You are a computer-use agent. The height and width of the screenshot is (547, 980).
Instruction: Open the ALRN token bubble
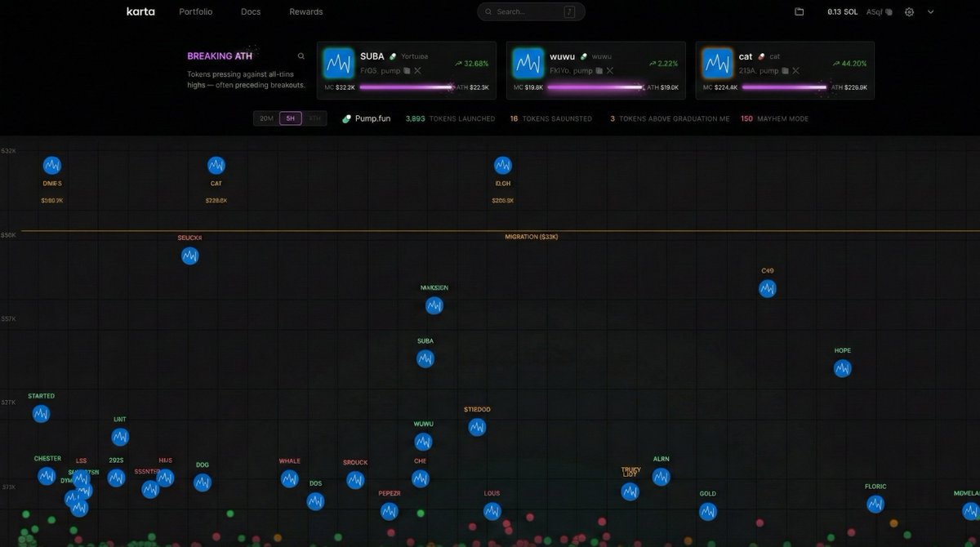(661, 477)
